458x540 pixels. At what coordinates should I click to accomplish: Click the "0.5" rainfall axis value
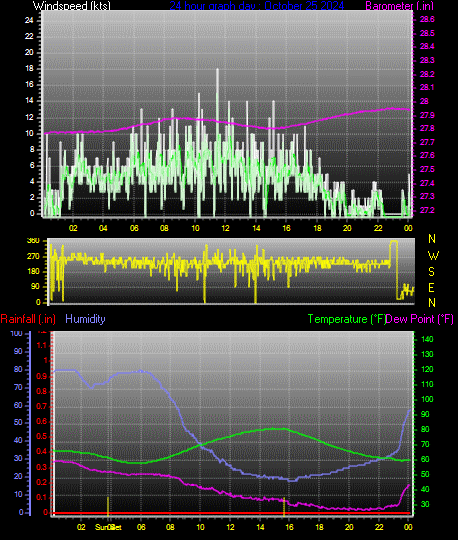point(42,437)
